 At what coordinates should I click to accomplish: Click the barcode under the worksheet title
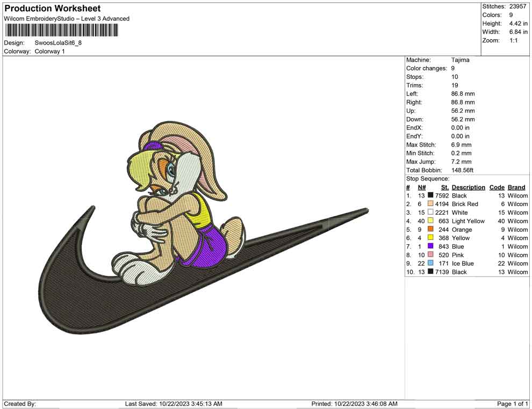(x=61, y=31)
